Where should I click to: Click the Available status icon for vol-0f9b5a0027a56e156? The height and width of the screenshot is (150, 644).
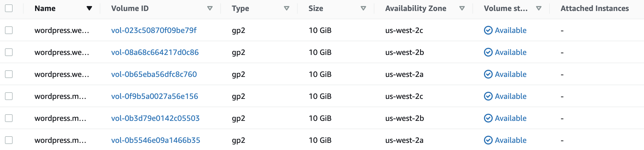[x=488, y=96]
